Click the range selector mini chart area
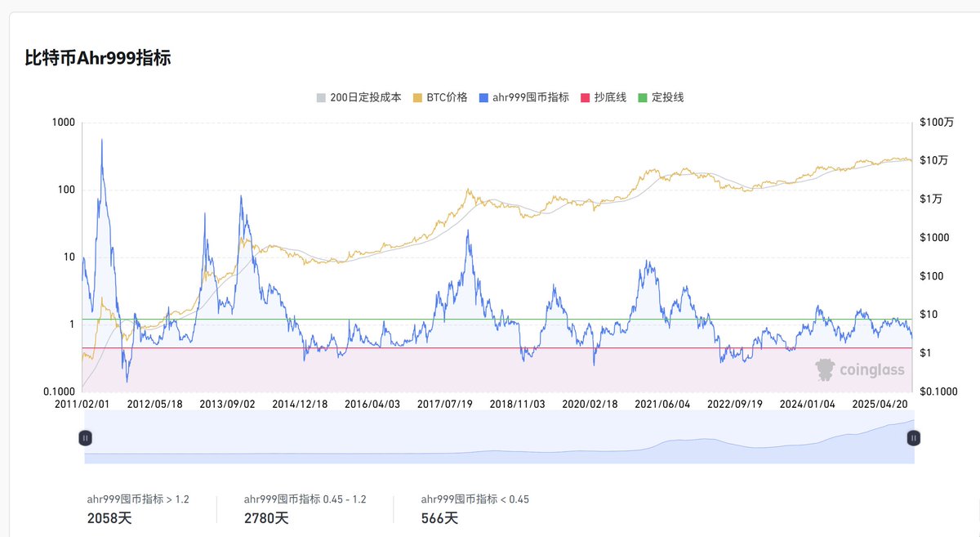This screenshot has width=980, height=537. pos(499,438)
